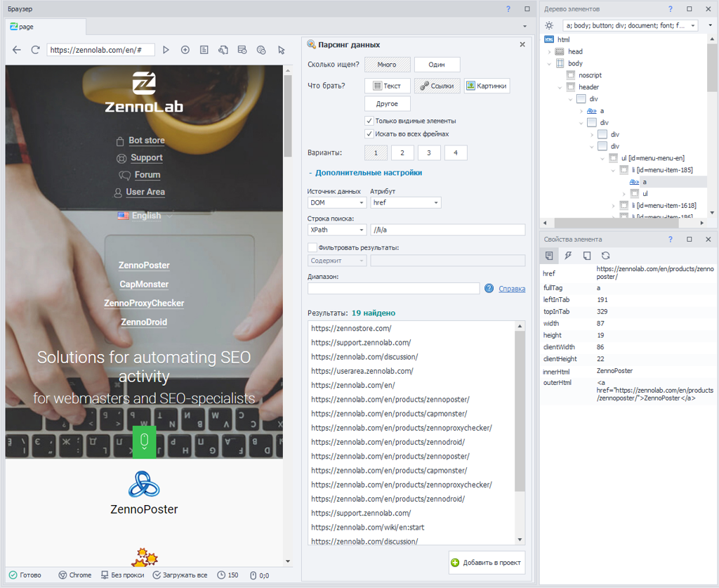
Task: Click the sun icon in the element tree panel
Action: 549,25
